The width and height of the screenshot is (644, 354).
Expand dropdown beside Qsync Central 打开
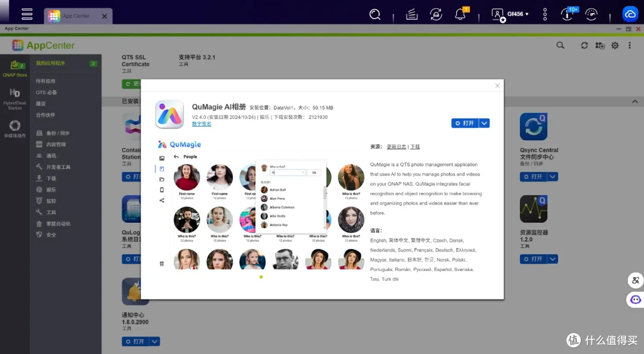[553, 176]
